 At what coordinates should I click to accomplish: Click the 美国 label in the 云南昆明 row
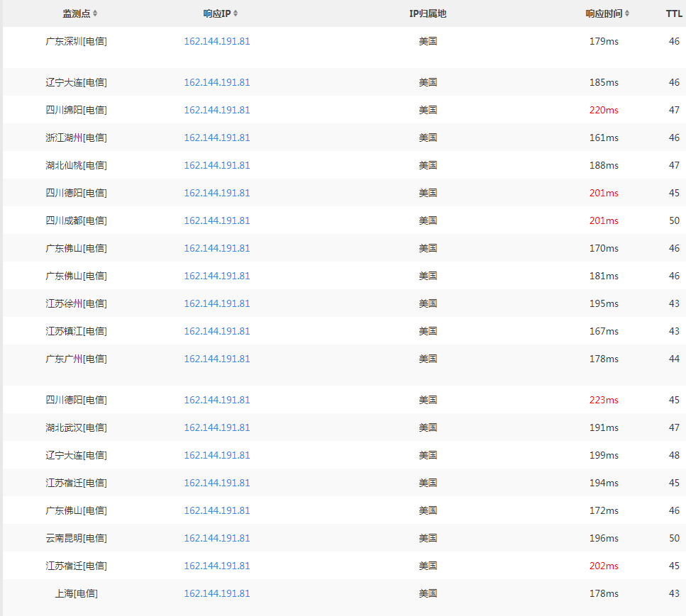(428, 538)
